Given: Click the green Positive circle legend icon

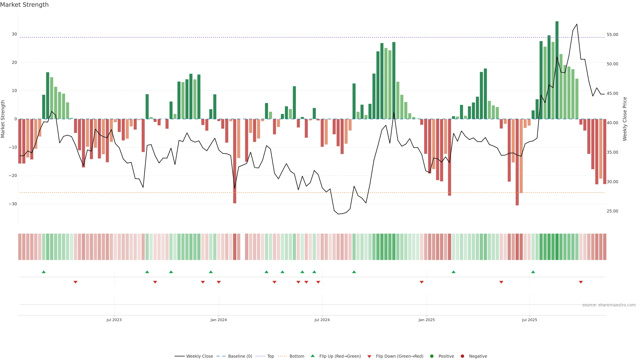Looking at the screenshot, I should point(432,356).
